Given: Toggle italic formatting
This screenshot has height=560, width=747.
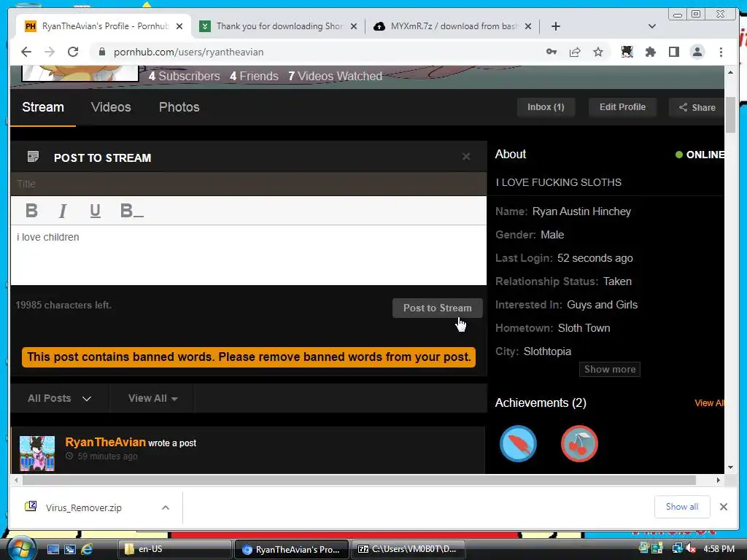Looking at the screenshot, I should click(x=63, y=211).
